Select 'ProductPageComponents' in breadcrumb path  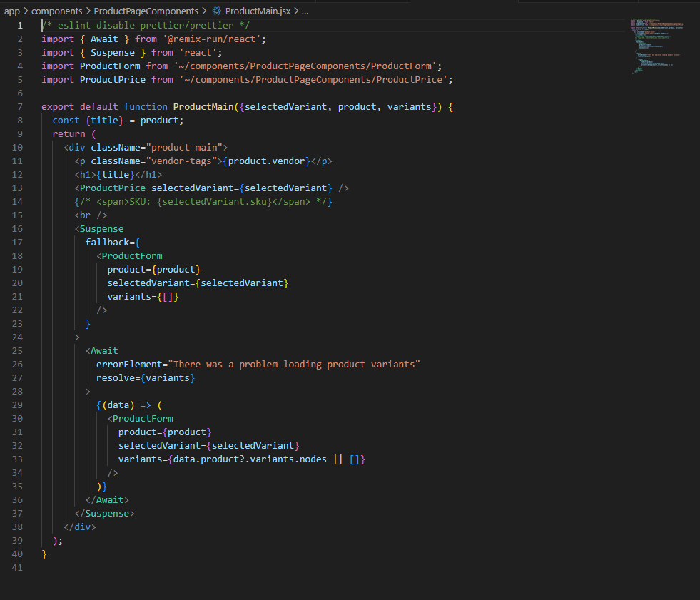coord(146,11)
